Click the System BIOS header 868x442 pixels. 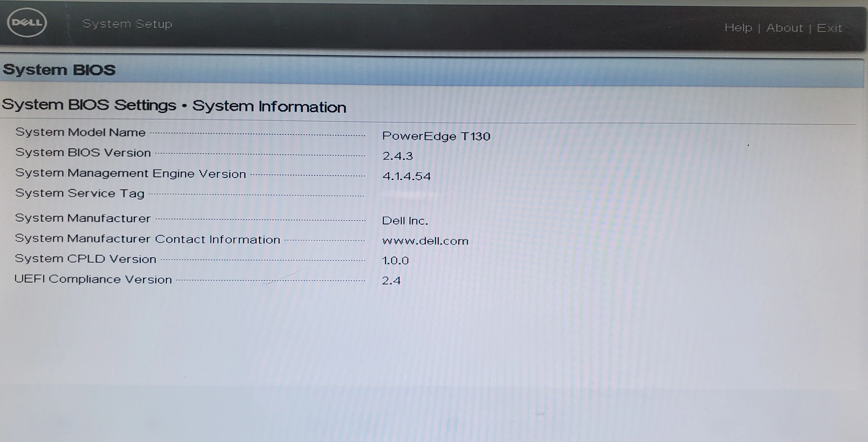point(59,70)
